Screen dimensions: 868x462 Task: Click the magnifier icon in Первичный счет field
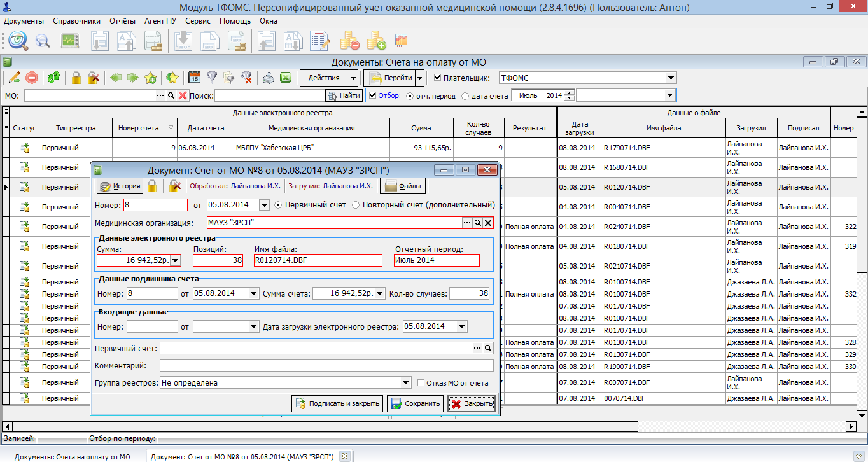coord(488,348)
